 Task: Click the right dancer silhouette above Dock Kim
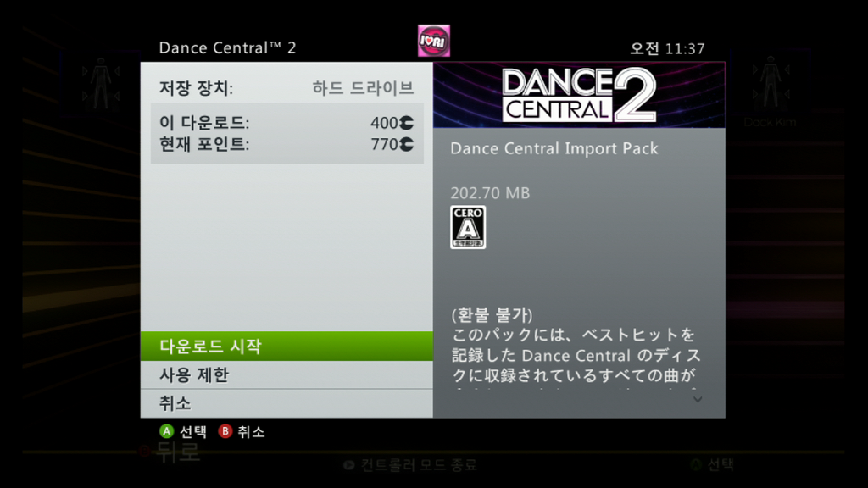770,83
